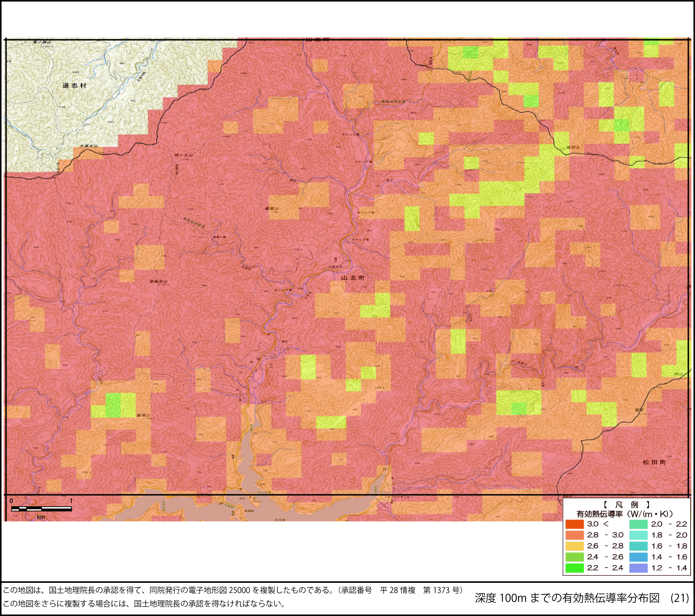Viewport: 695px width, 616px height.
Task: Click the 有効熱伝導率 (W/(m・K)) legend label
Action: 625,514
